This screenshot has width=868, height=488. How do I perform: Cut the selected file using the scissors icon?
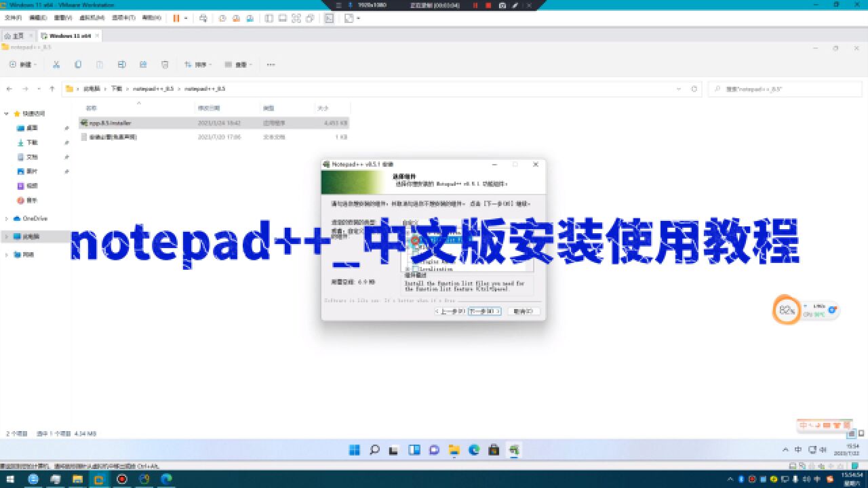tap(57, 64)
